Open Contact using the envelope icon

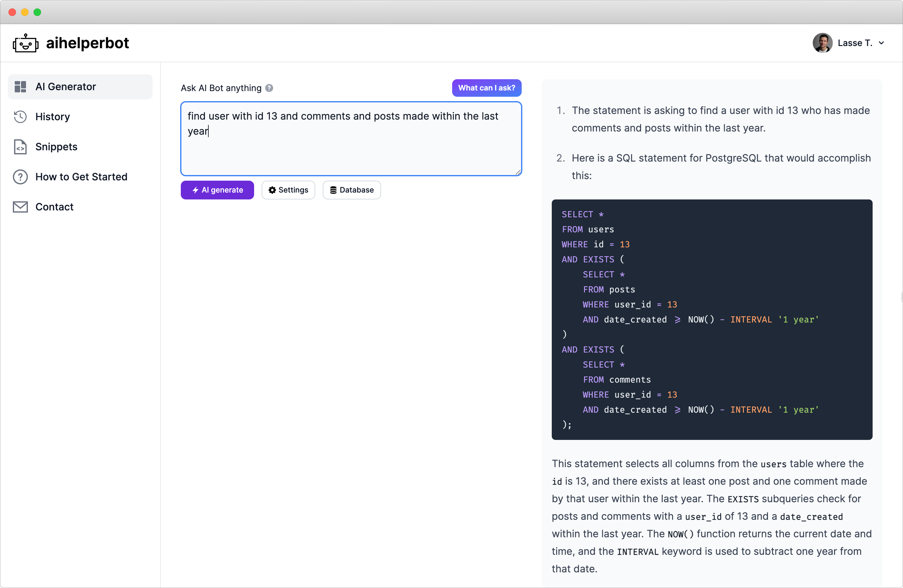click(x=20, y=207)
